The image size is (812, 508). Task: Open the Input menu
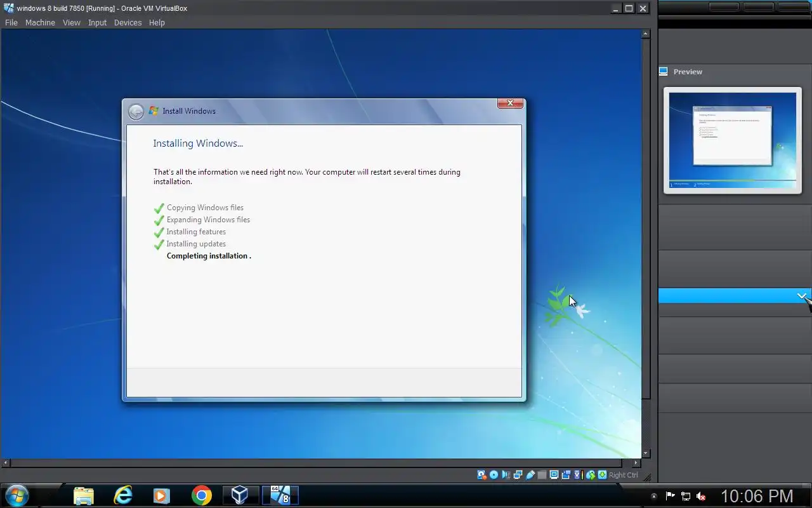pos(97,22)
